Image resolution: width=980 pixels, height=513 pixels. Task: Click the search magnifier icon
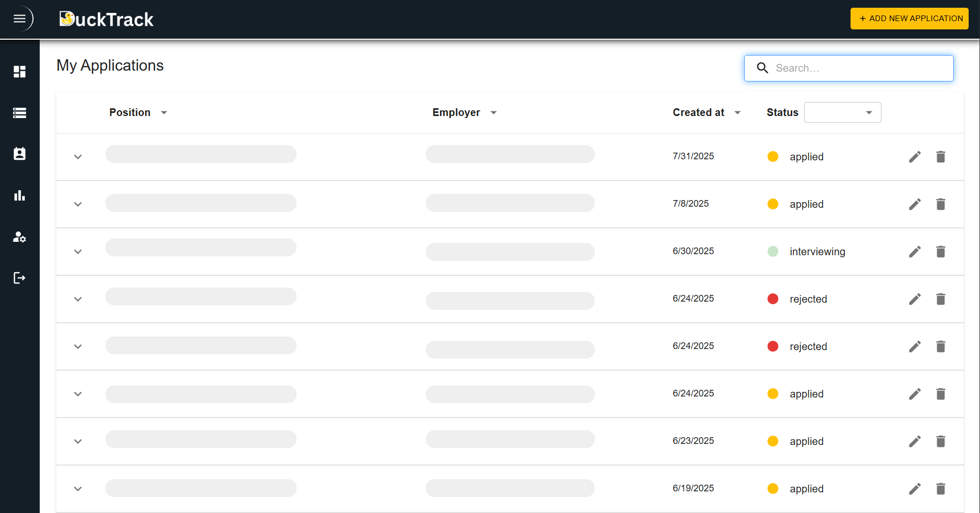[762, 68]
